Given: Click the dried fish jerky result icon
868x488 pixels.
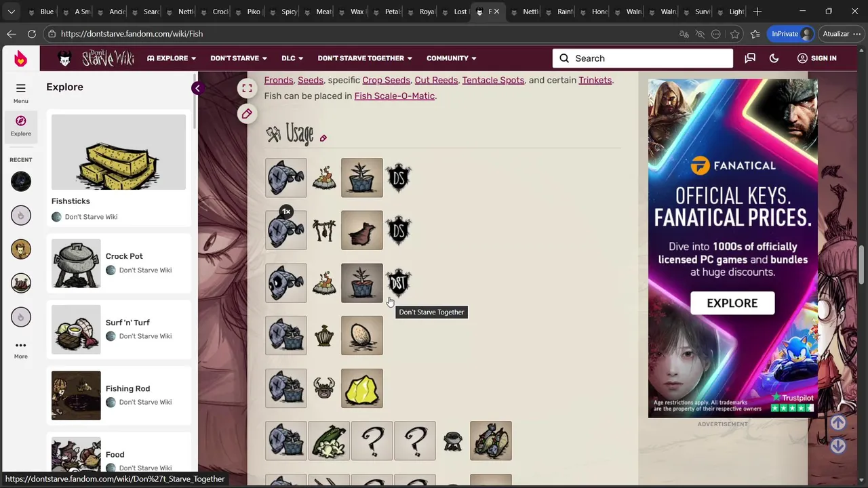Looking at the screenshot, I should pos(361,230).
